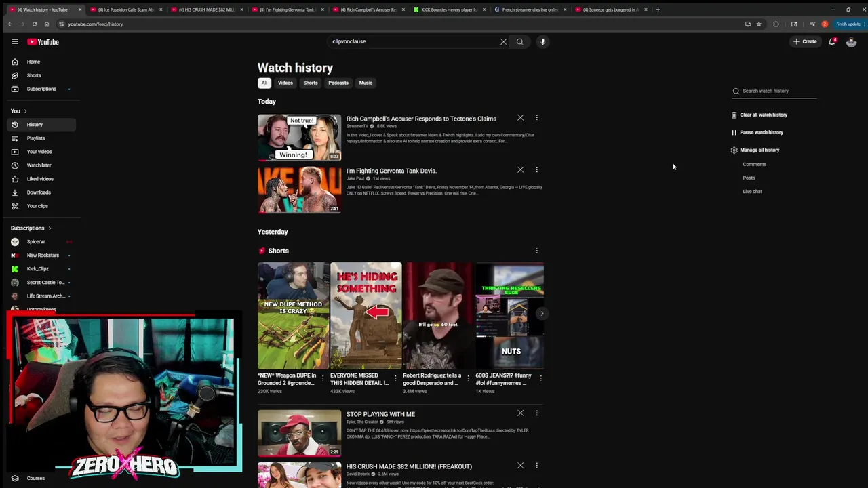The image size is (868, 488).
Task: Open Your videos in the sidebar
Action: (x=40, y=152)
